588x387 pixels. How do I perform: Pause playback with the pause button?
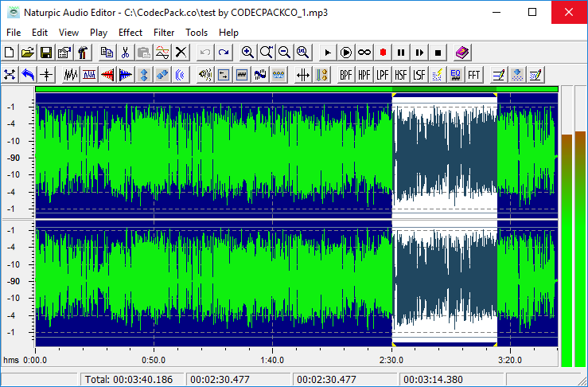click(401, 53)
